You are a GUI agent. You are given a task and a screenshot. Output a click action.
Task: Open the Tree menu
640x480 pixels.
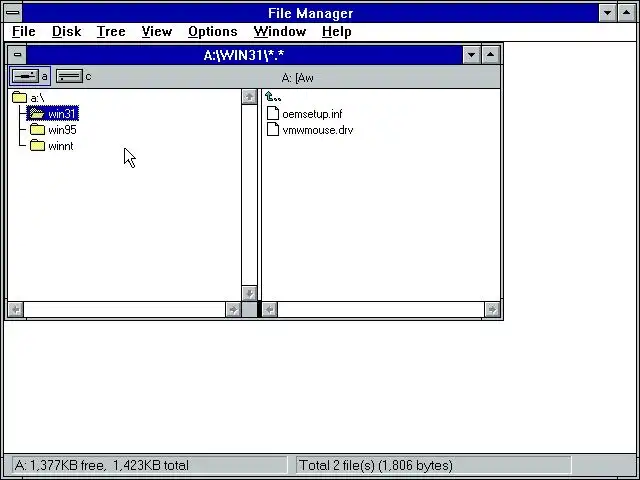click(111, 31)
